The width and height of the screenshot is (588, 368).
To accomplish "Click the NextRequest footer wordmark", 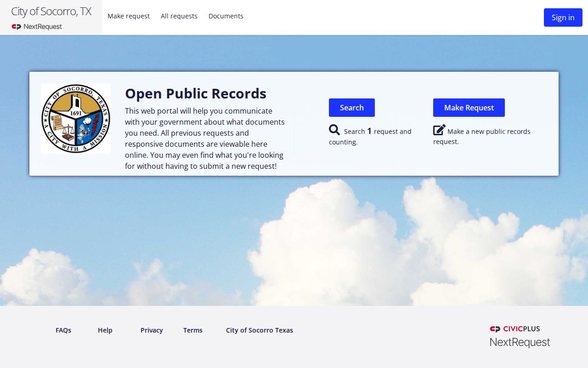I will [x=520, y=342].
